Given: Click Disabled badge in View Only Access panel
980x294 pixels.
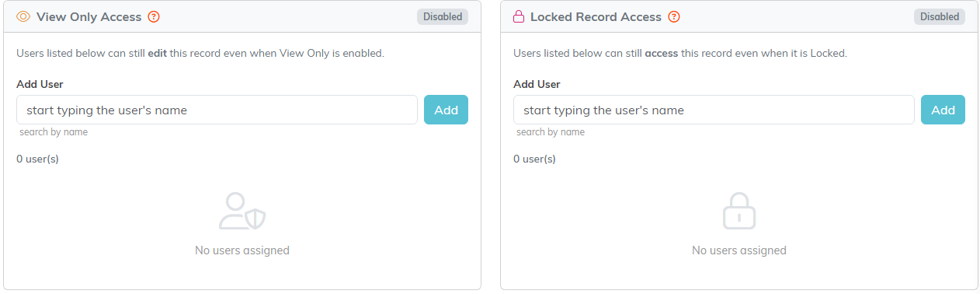Looking at the screenshot, I should point(443,16).
